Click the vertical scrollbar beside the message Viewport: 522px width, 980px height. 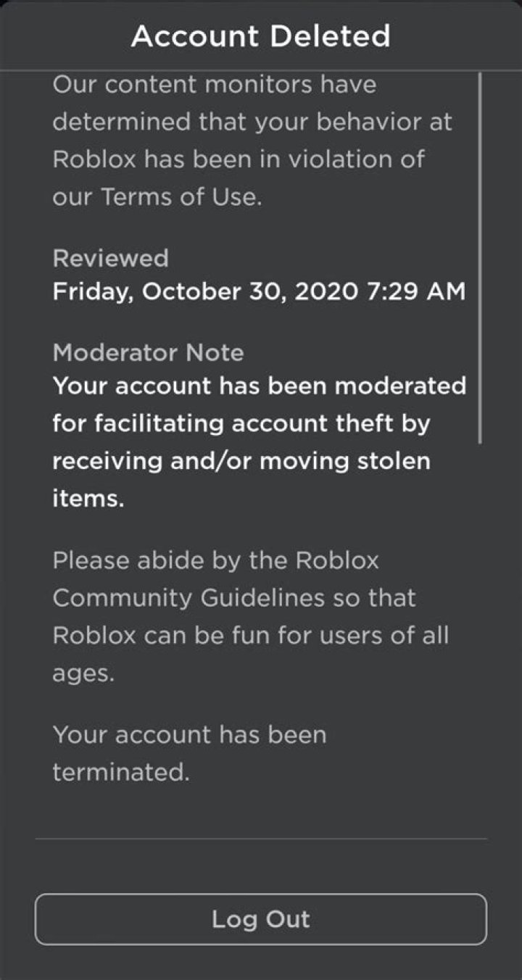[x=480, y=254]
